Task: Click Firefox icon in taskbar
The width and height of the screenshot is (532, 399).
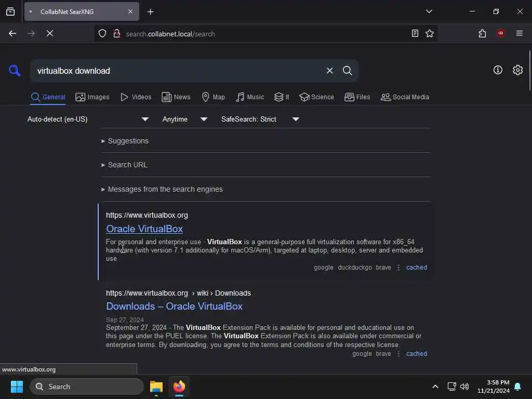Action: [179, 387]
